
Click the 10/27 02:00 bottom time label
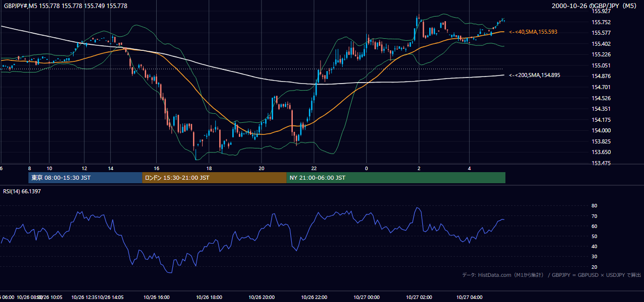419,297
